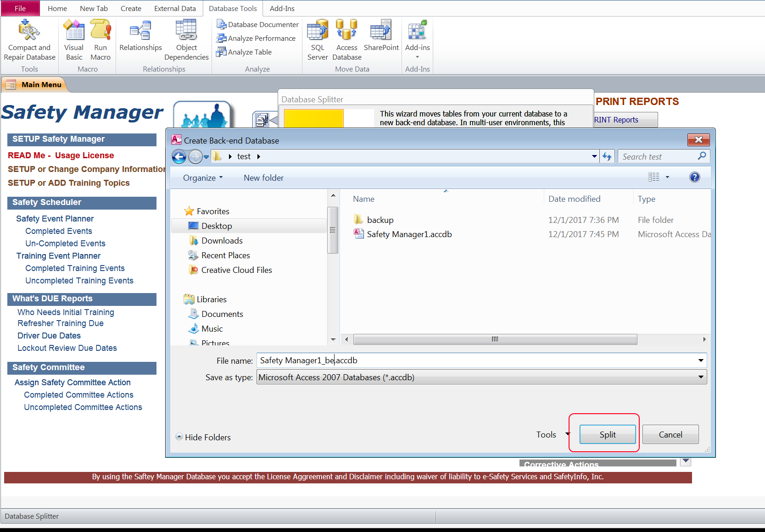The image size is (765, 532).
Task: Collapse dialog with Hide Folders
Action: [x=203, y=438]
